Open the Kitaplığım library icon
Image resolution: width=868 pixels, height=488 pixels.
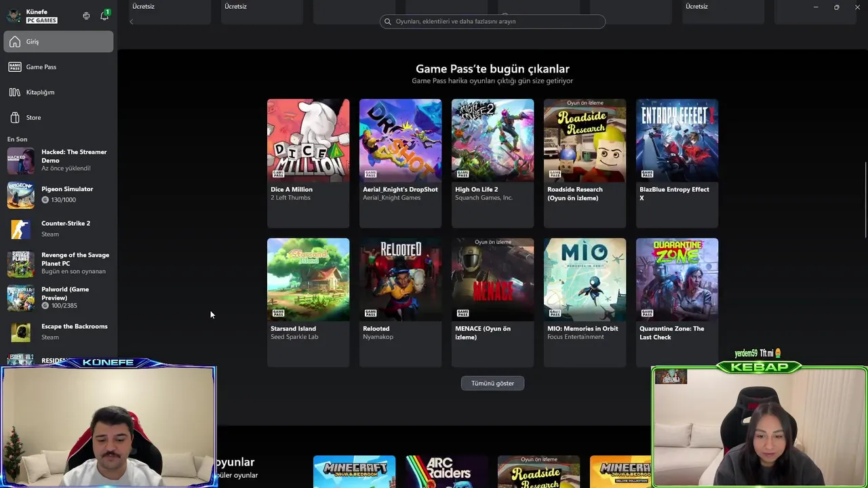[x=15, y=92]
